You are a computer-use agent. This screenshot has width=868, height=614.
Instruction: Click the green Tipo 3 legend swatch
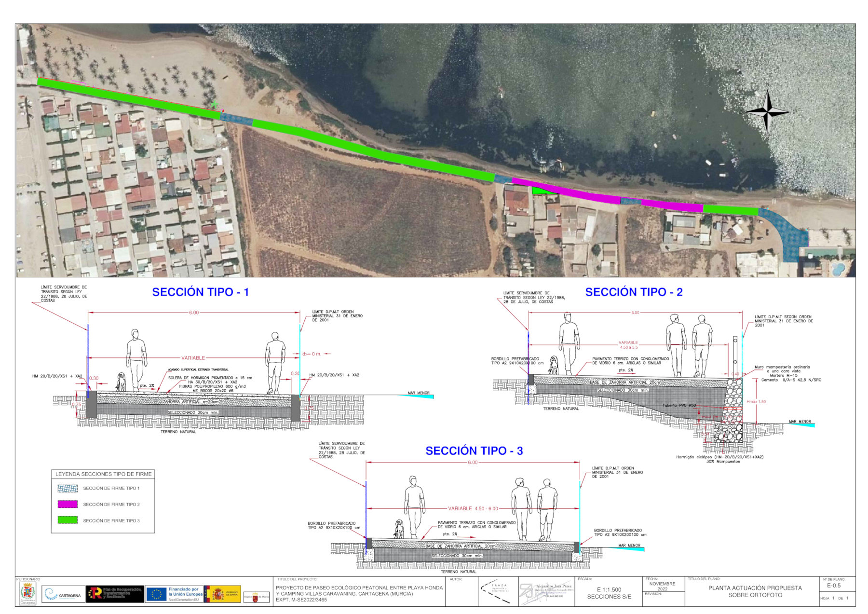(x=68, y=520)
